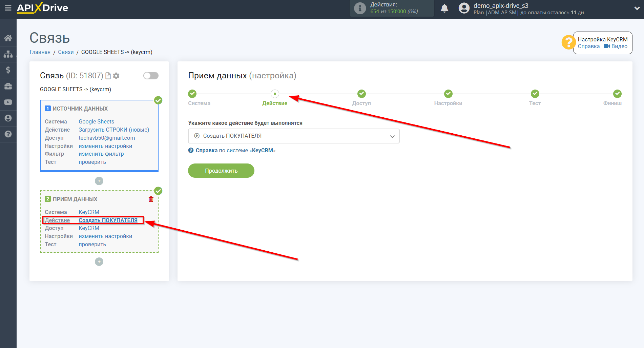Image resolution: width=644 pixels, height=348 pixels.
Task: Click the Google Sheets system link
Action: click(x=96, y=121)
